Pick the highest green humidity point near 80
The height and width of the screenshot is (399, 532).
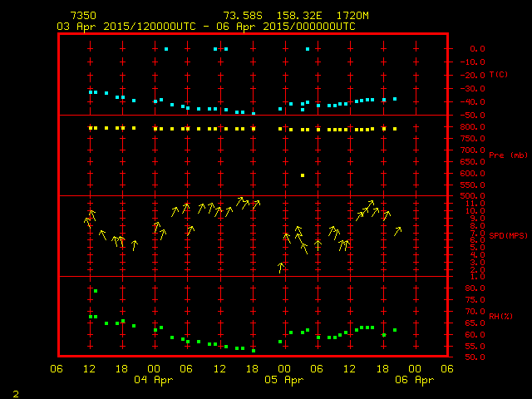[96, 291]
